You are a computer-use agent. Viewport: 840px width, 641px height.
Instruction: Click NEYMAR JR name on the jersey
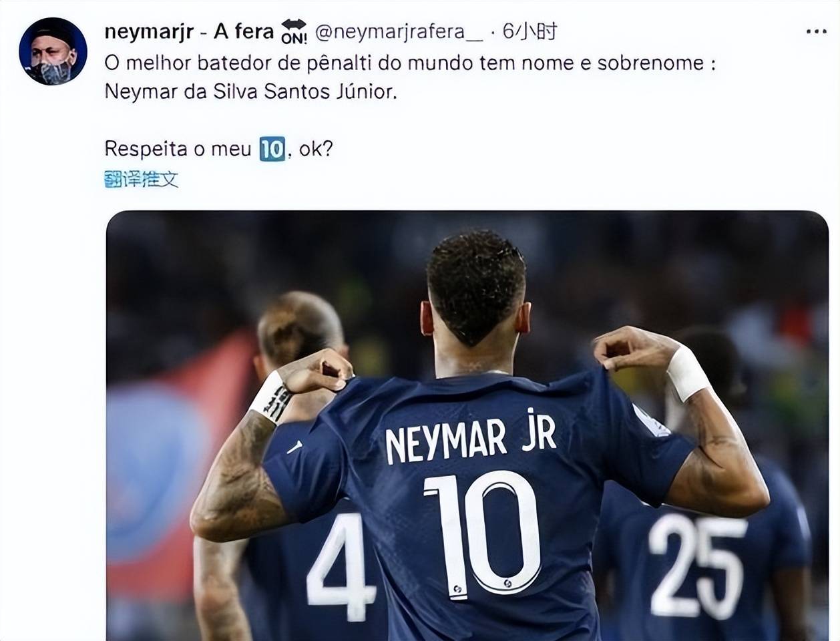pyautogui.click(x=471, y=436)
